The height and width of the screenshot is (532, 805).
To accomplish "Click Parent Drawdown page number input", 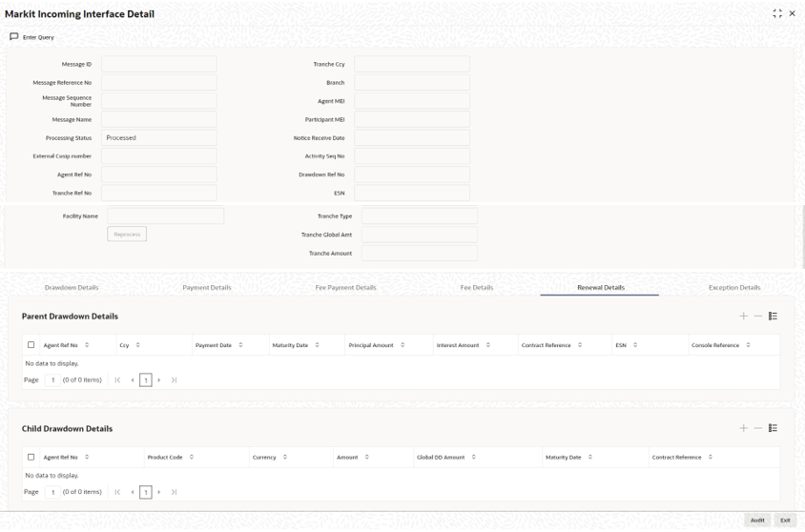I will (x=52, y=380).
